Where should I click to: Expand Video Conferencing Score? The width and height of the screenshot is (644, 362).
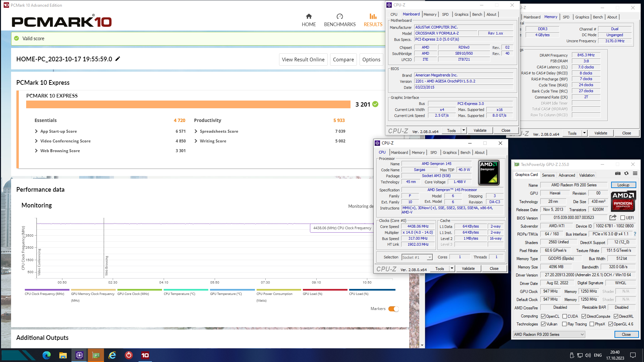tap(36, 141)
